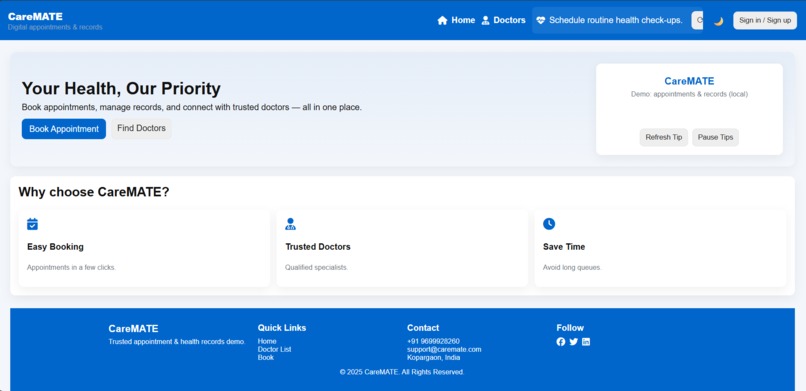Click the Save Time clock icon

click(549, 224)
